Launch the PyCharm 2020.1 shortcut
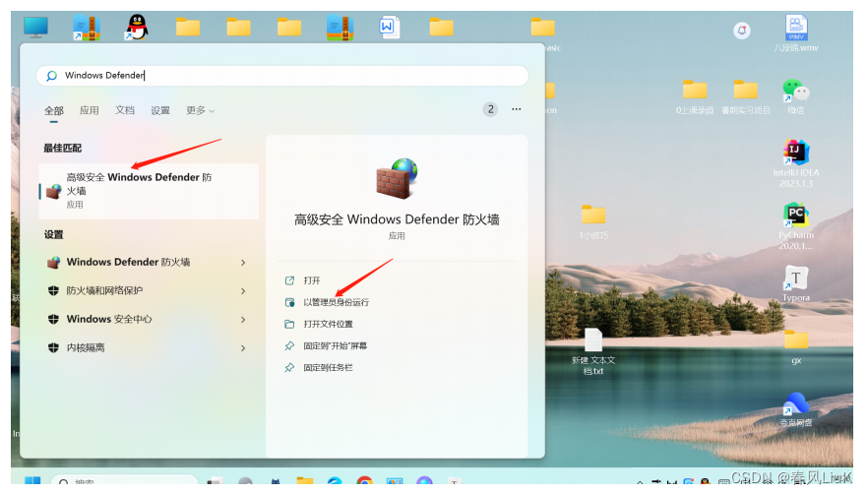This screenshot has width=868, height=494. 796,226
